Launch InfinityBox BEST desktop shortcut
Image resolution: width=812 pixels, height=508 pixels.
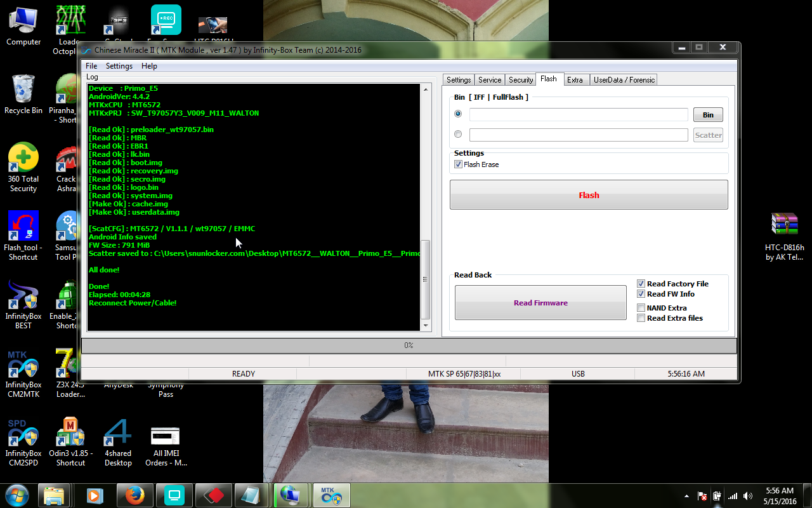pyautogui.click(x=23, y=305)
